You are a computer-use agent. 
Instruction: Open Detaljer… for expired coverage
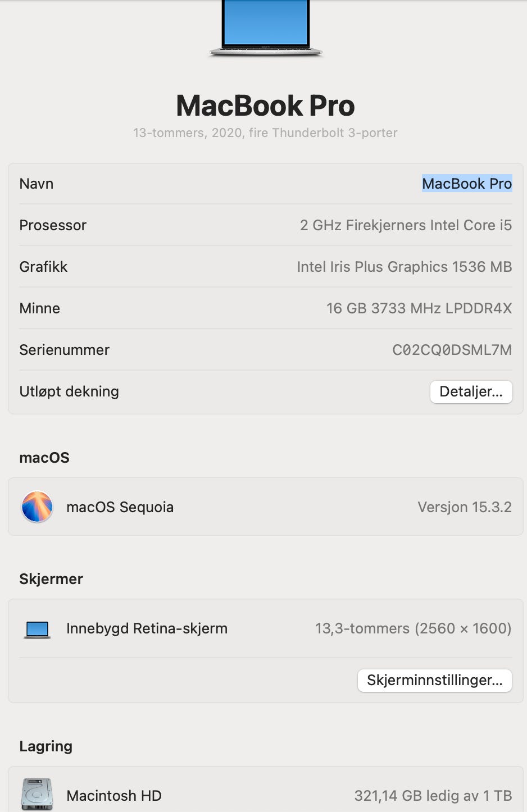(471, 391)
